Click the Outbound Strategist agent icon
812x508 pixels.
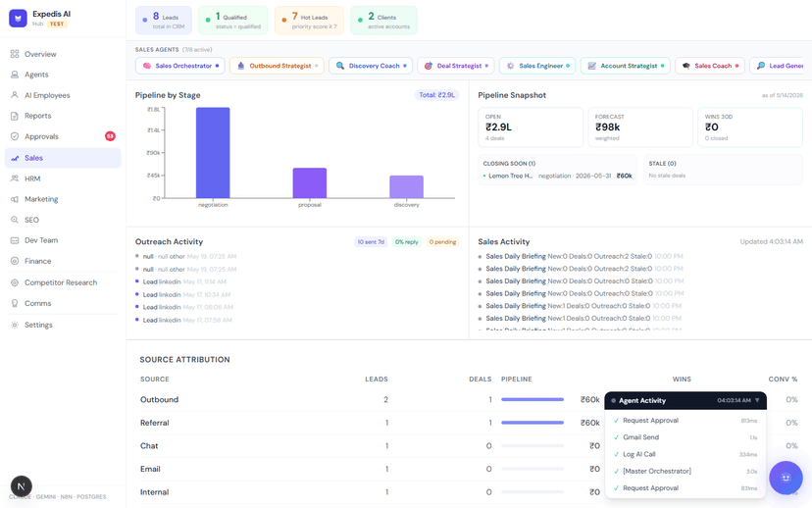(x=241, y=66)
